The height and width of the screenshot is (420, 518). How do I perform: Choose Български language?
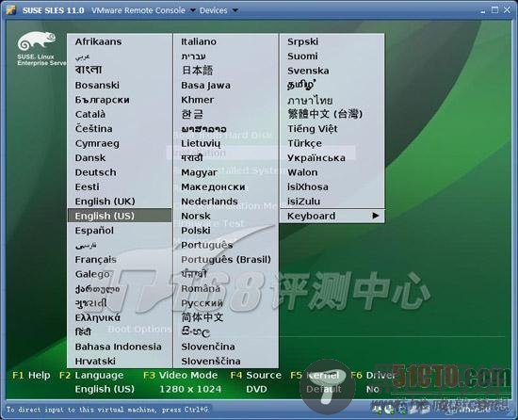point(102,100)
